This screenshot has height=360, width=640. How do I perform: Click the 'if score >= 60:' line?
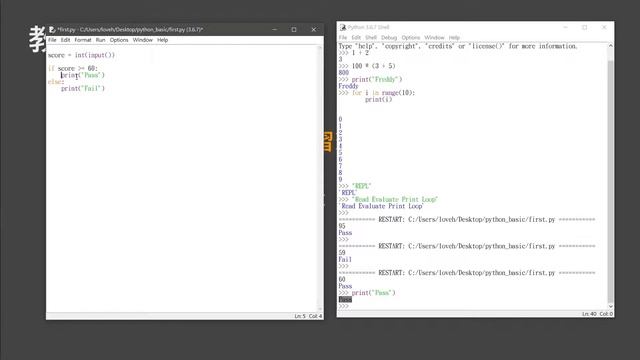coord(73,69)
